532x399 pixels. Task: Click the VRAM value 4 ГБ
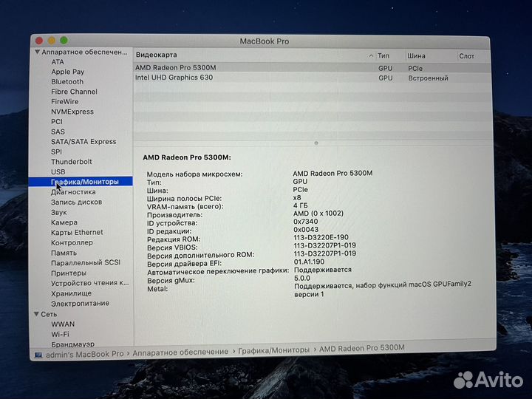click(x=301, y=205)
